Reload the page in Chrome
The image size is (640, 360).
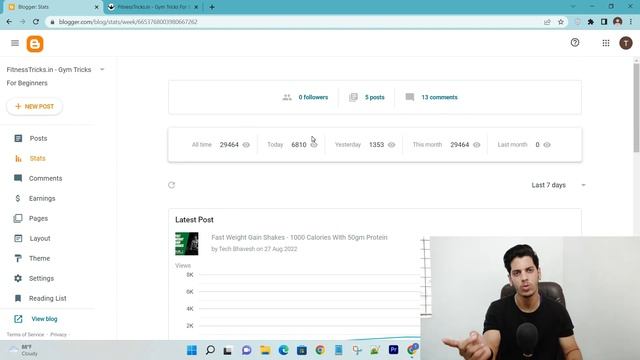[36, 22]
